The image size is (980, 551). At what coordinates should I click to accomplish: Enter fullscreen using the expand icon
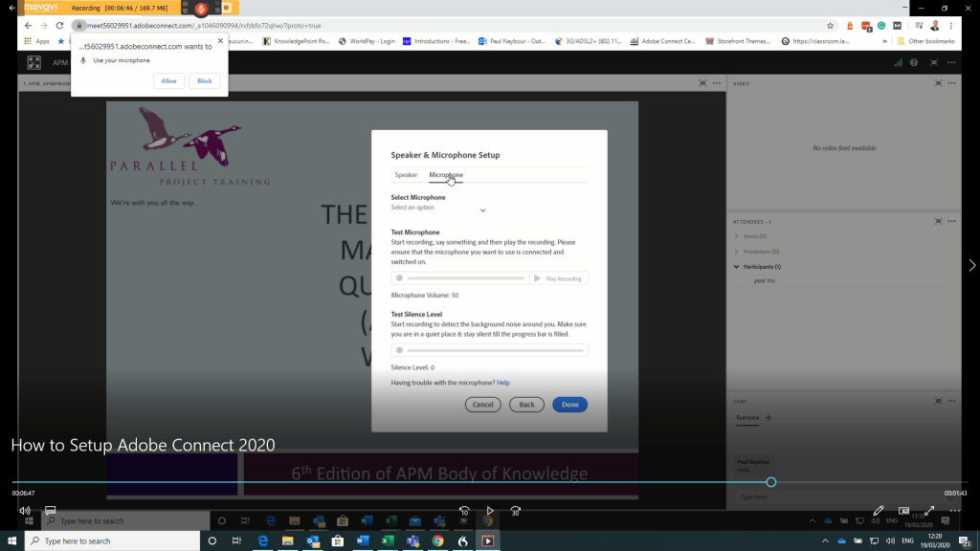pos(928,511)
